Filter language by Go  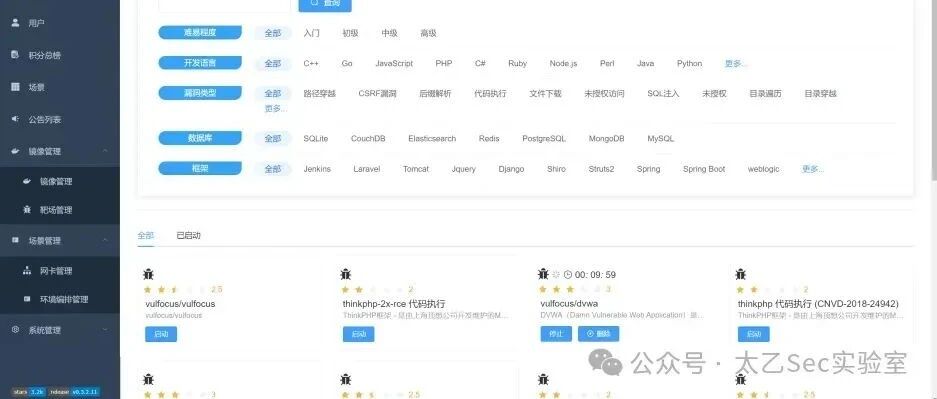coord(347,63)
